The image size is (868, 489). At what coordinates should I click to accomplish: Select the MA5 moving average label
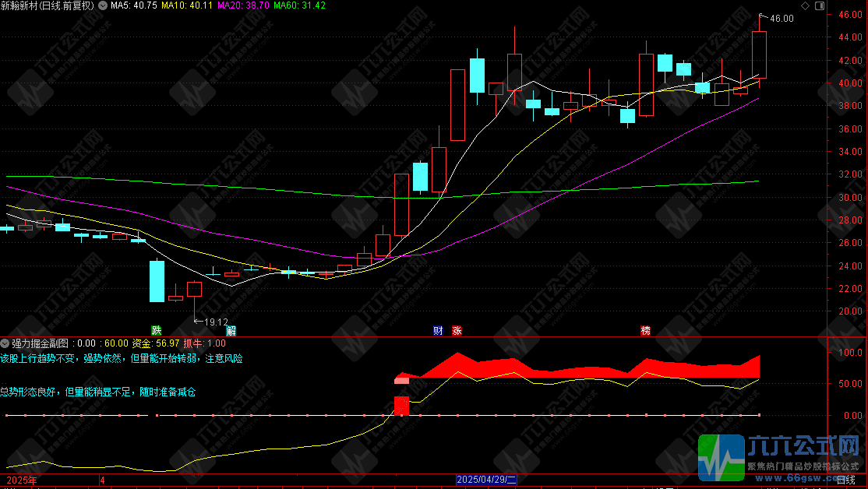tap(134, 5)
